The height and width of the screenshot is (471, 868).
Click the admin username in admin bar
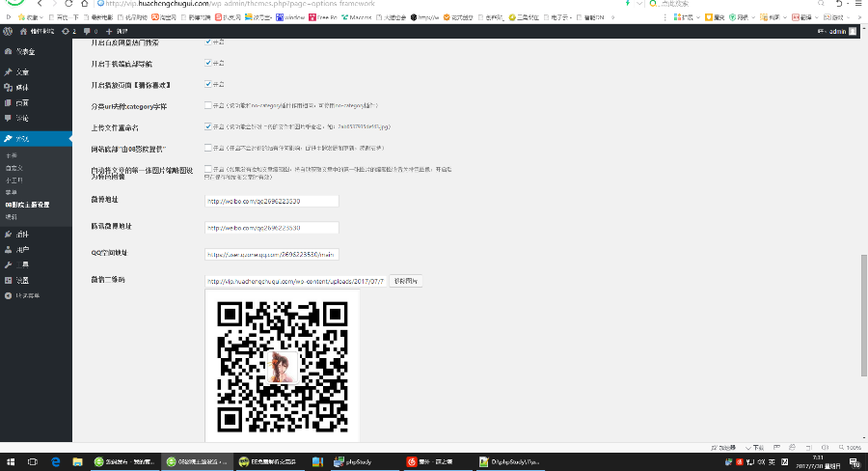837,32
